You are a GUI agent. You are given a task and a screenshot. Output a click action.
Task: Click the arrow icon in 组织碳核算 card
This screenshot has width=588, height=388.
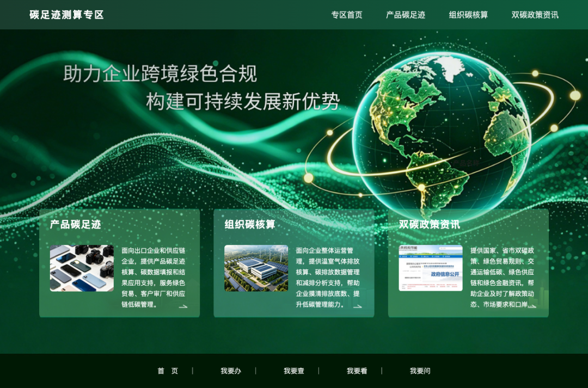pyautogui.click(x=357, y=306)
